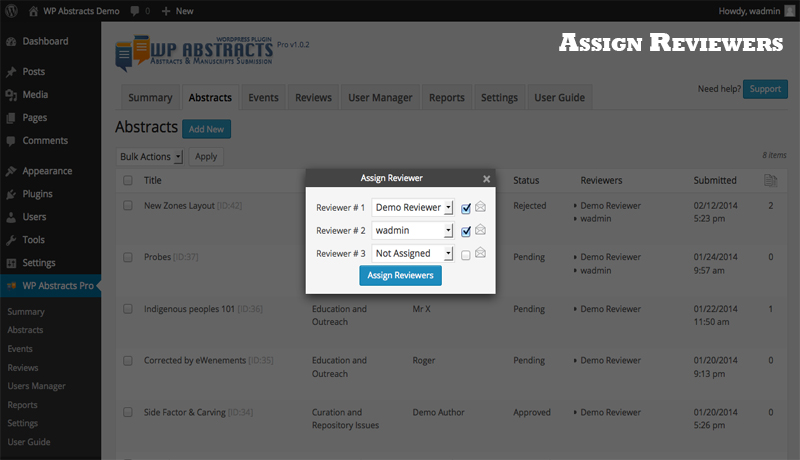This screenshot has width=800, height=460.
Task: Switch to the User Manager tab
Action: (380, 97)
